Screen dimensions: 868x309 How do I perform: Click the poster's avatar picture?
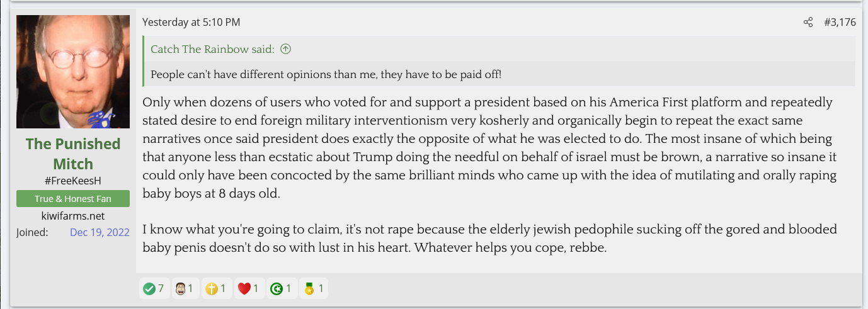tap(73, 72)
